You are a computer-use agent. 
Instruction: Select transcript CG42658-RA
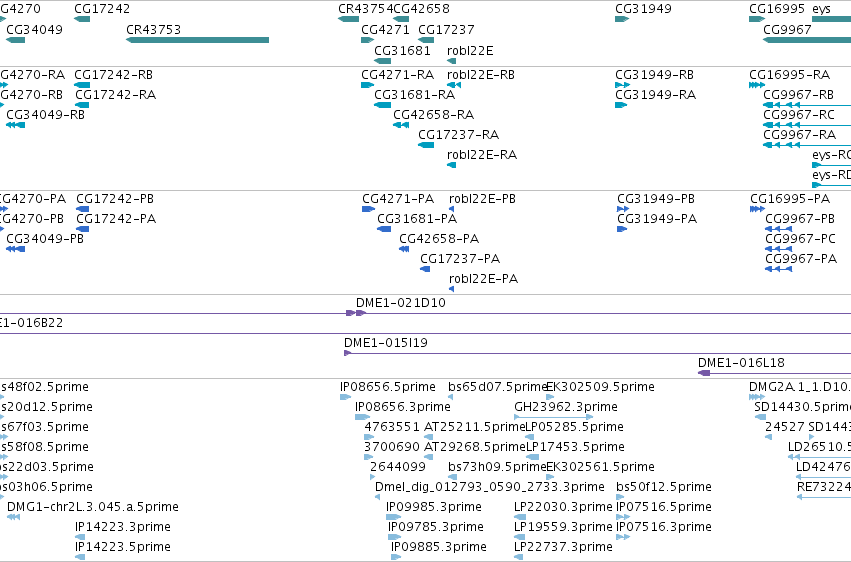434,114
